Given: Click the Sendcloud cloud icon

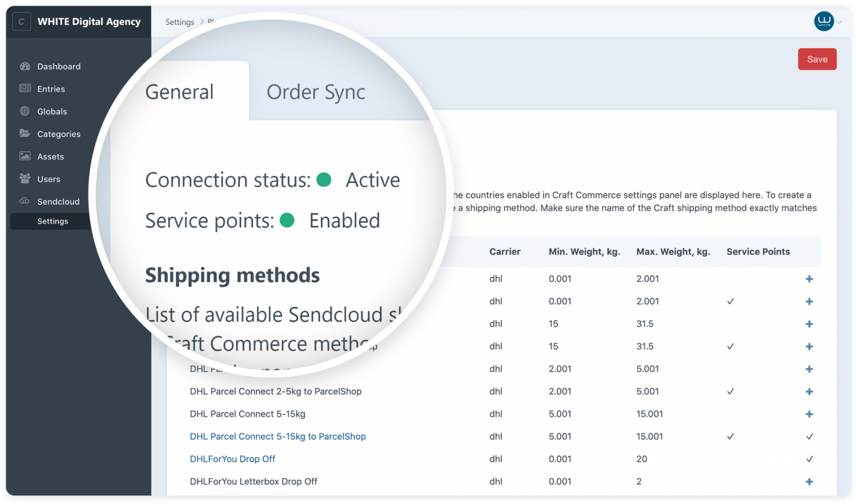Looking at the screenshot, I should point(25,201).
